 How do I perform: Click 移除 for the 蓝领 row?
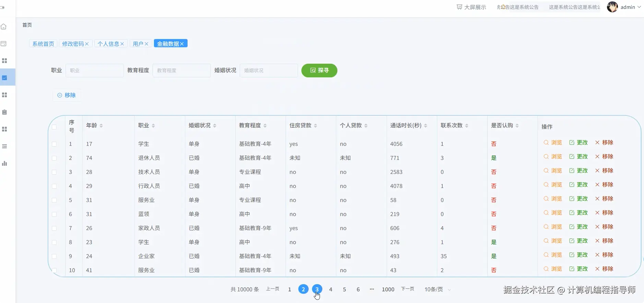(604, 213)
